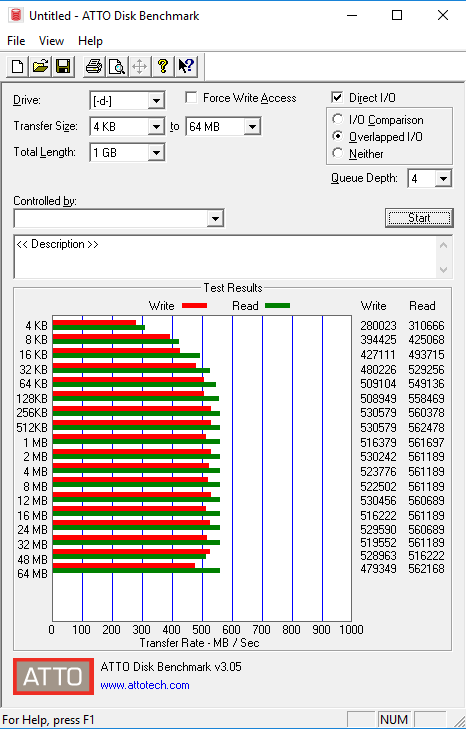Viewport: 466px width, 729px height.
Task: Click the 32 MB row label in chart
Action: pos(33,544)
